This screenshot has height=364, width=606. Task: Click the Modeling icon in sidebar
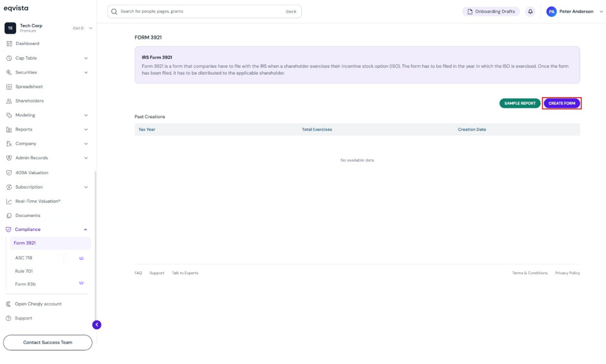click(x=9, y=115)
